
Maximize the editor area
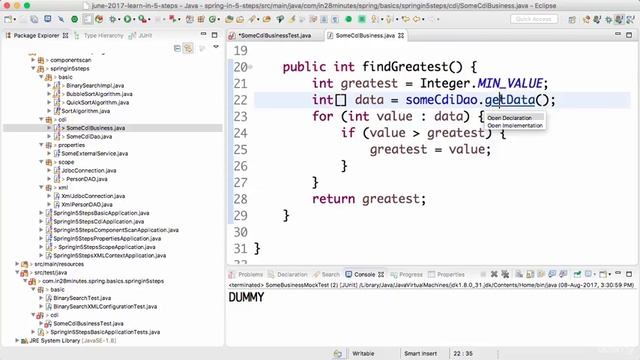(629, 35)
